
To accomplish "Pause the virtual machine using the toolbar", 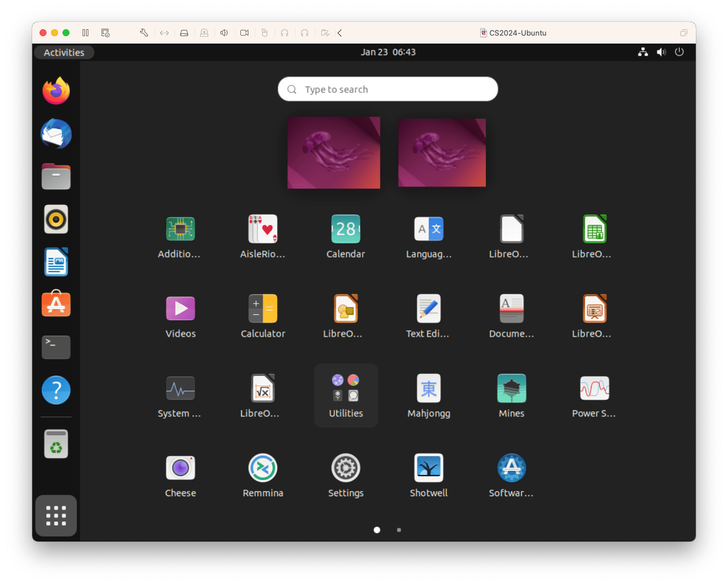I will [85, 33].
